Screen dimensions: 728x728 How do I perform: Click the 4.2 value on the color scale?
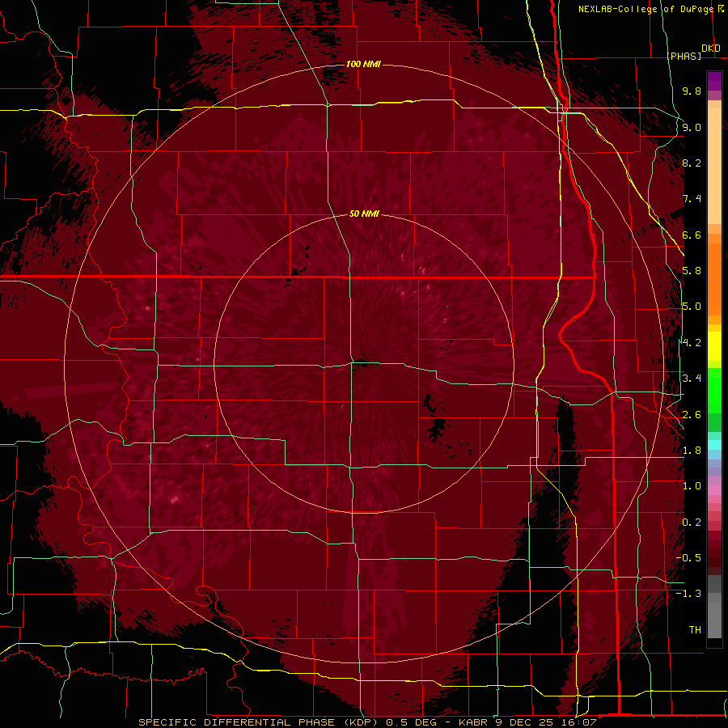tap(692, 343)
